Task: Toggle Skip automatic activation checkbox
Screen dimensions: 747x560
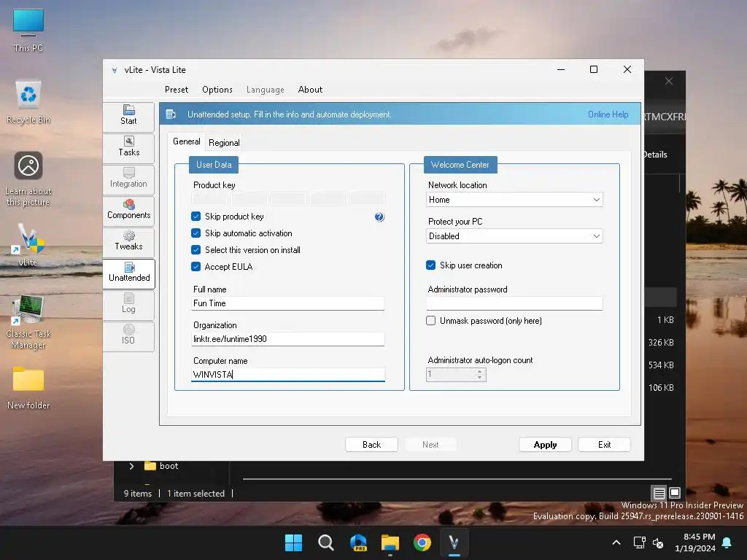Action: (196, 233)
